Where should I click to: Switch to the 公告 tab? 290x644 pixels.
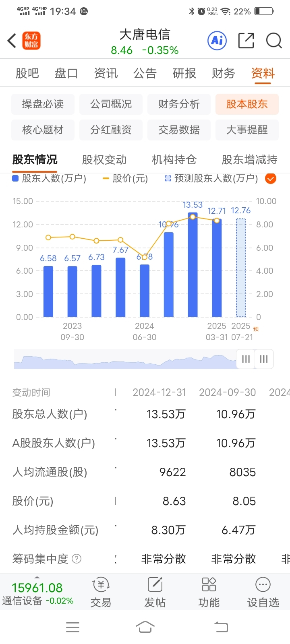[x=145, y=73]
